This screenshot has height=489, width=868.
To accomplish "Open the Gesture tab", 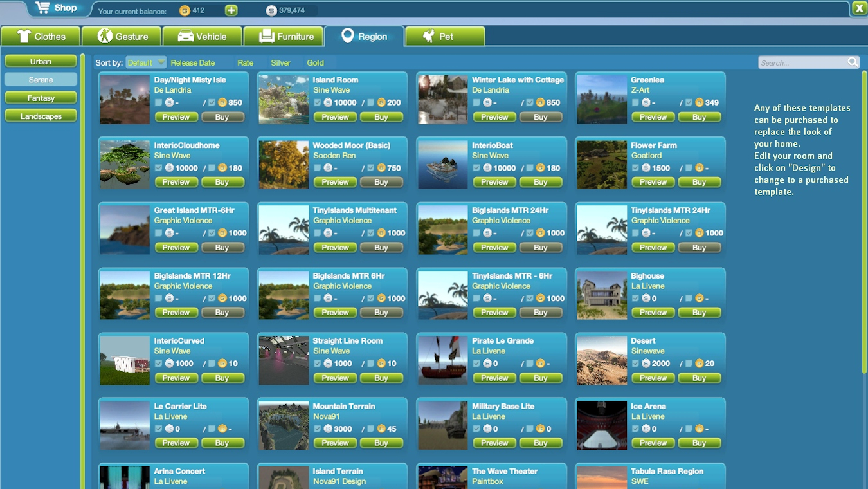I will (122, 37).
